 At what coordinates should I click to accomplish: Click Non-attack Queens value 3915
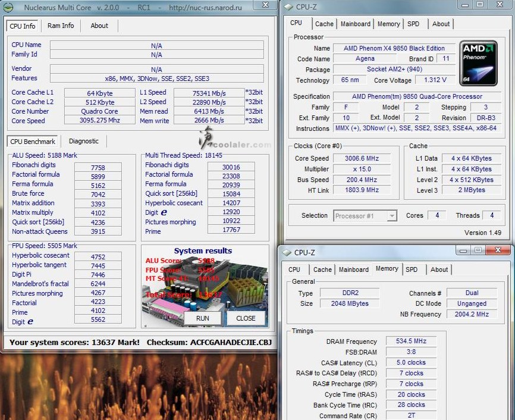98,231
